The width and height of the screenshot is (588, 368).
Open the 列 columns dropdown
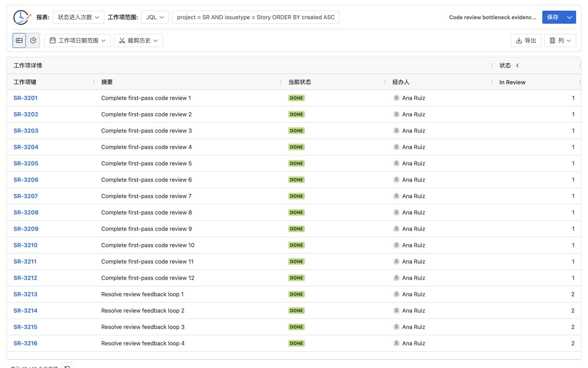click(560, 40)
